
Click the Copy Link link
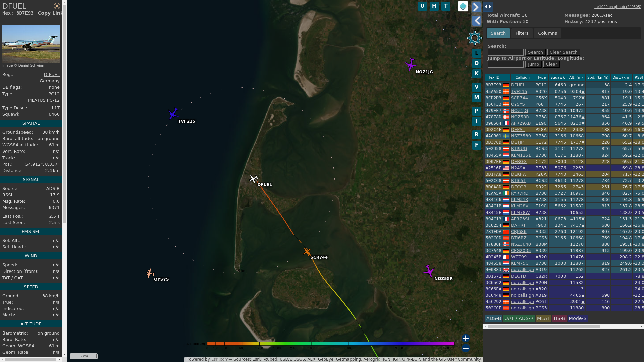(50, 13)
